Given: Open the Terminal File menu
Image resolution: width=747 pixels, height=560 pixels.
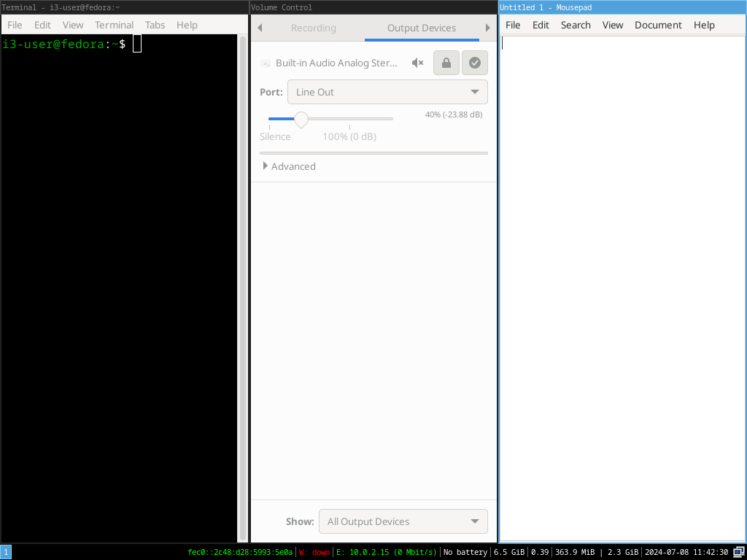Looking at the screenshot, I should coord(15,25).
